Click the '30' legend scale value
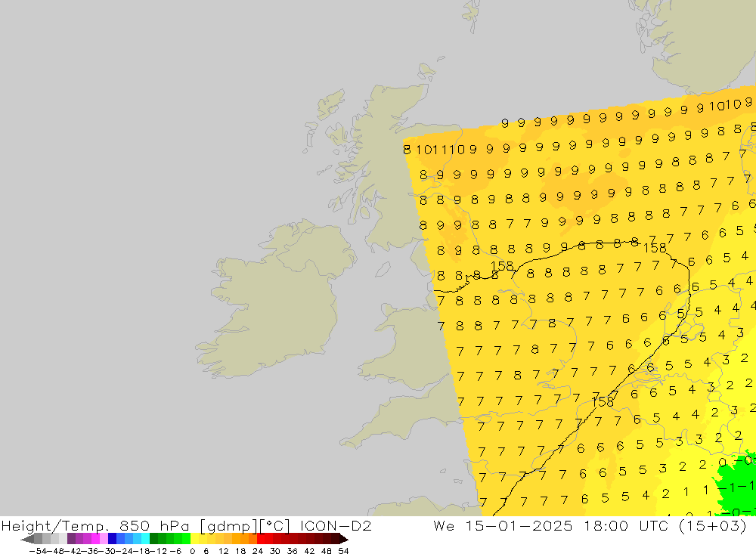 [x=275, y=551]
